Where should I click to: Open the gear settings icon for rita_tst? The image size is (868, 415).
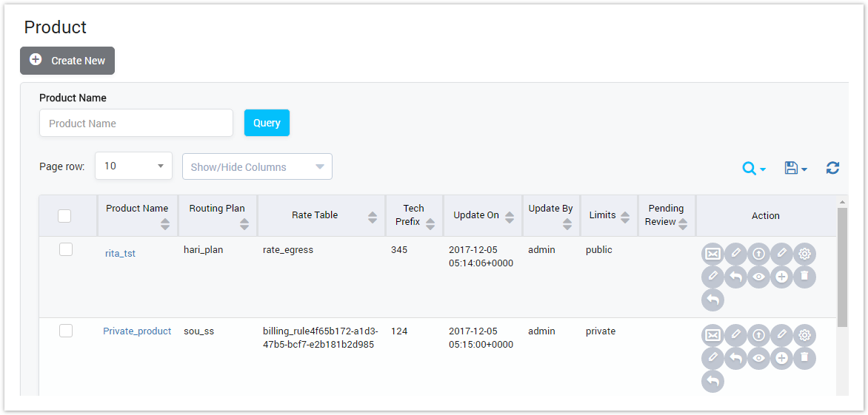click(805, 254)
